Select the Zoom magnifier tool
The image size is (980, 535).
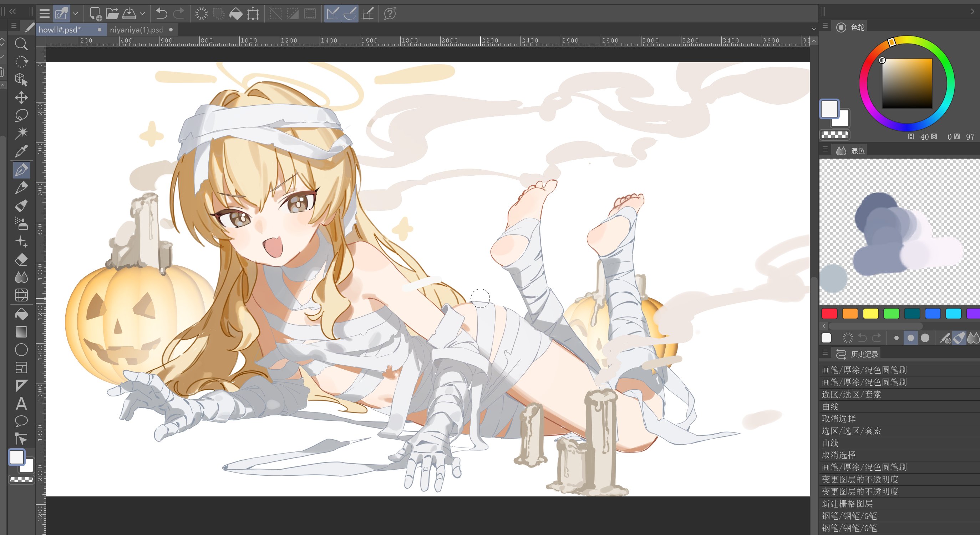click(x=21, y=44)
